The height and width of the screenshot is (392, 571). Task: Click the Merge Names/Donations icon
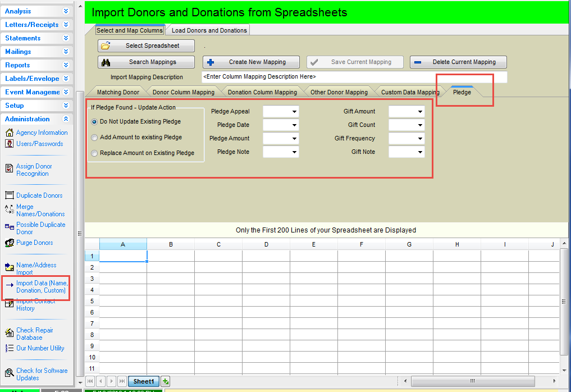[9, 209]
